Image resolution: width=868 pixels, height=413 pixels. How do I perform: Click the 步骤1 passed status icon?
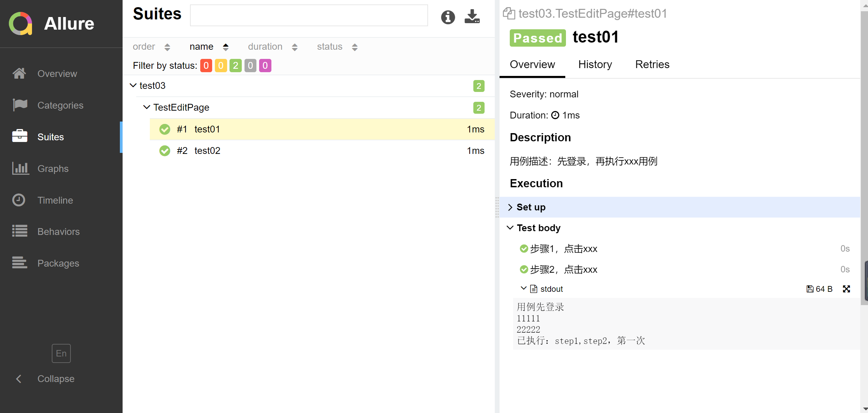pos(524,249)
